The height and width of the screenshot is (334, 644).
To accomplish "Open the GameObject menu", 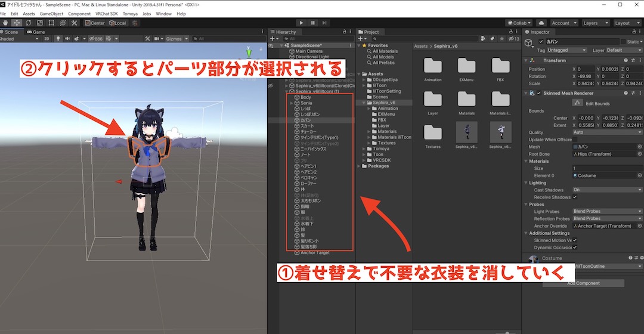I will point(51,14).
